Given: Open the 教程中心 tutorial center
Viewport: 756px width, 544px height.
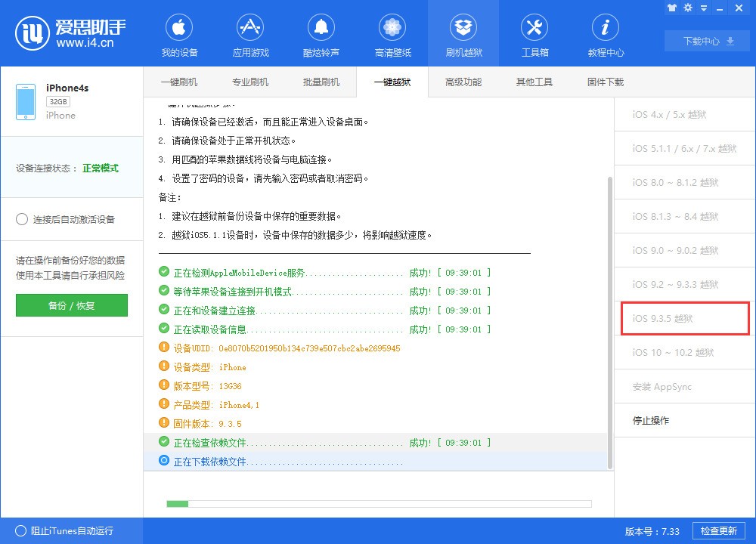Looking at the screenshot, I should (605, 33).
